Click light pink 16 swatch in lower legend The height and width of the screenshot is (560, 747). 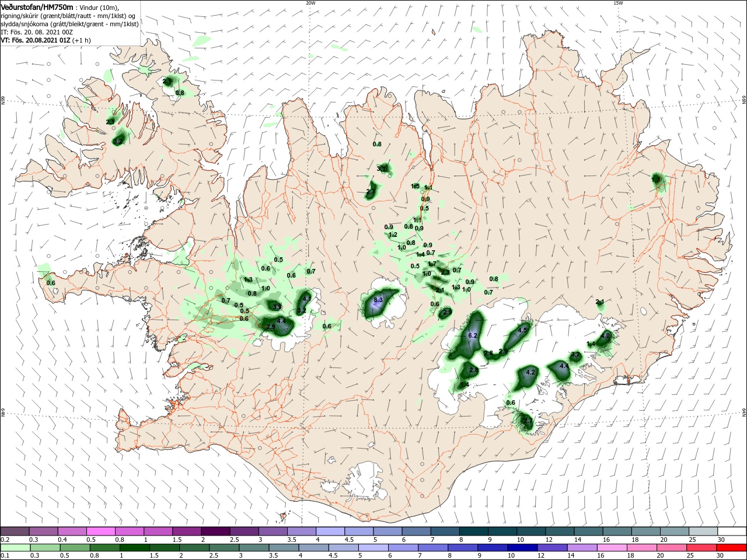coord(612,548)
